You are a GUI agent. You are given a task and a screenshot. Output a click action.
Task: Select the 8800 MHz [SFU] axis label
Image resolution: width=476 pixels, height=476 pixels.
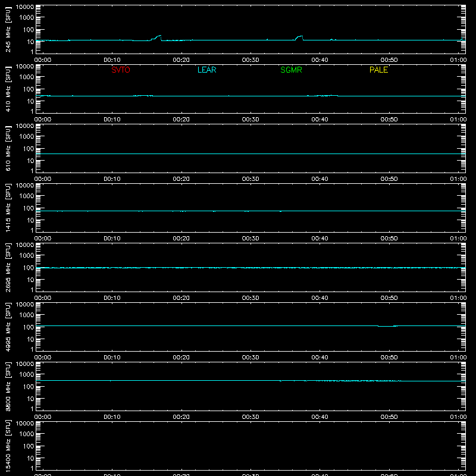point(8,386)
